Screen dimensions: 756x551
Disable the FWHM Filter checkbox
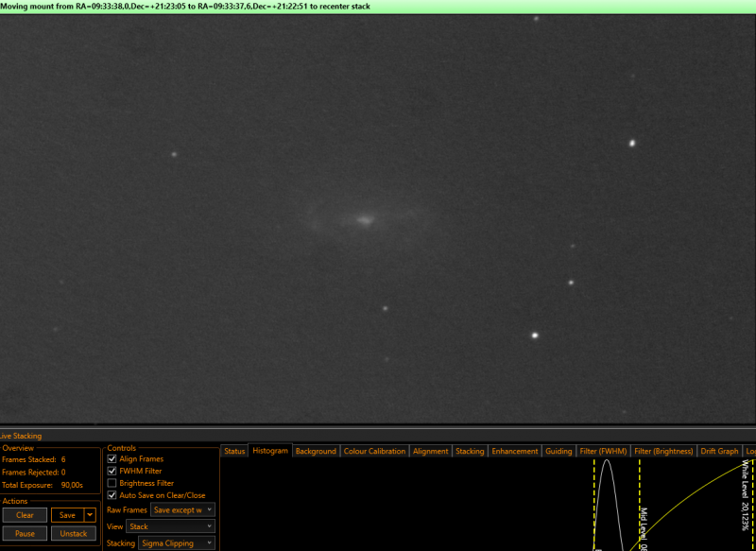coord(112,471)
